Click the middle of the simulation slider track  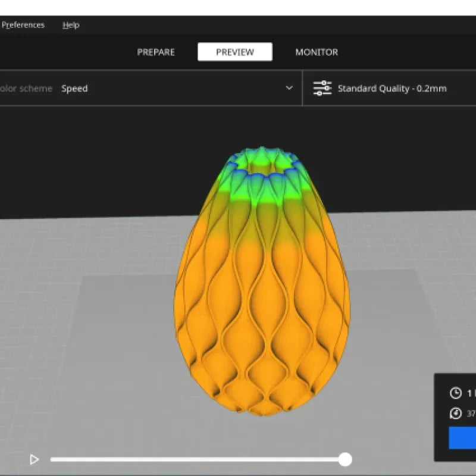click(196, 459)
